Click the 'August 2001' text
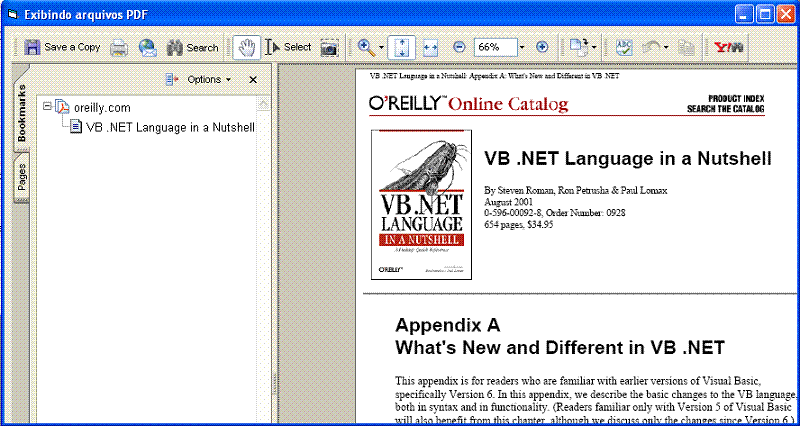The image size is (800, 426). click(x=509, y=202)
